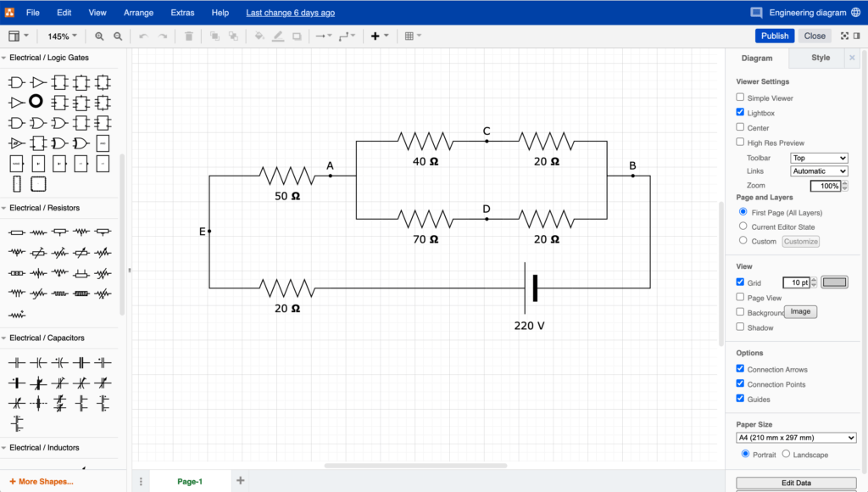Image resolution: width=868 pixels, height=492 pixels.
Task: Open the File menu
Action: (33, 12)
